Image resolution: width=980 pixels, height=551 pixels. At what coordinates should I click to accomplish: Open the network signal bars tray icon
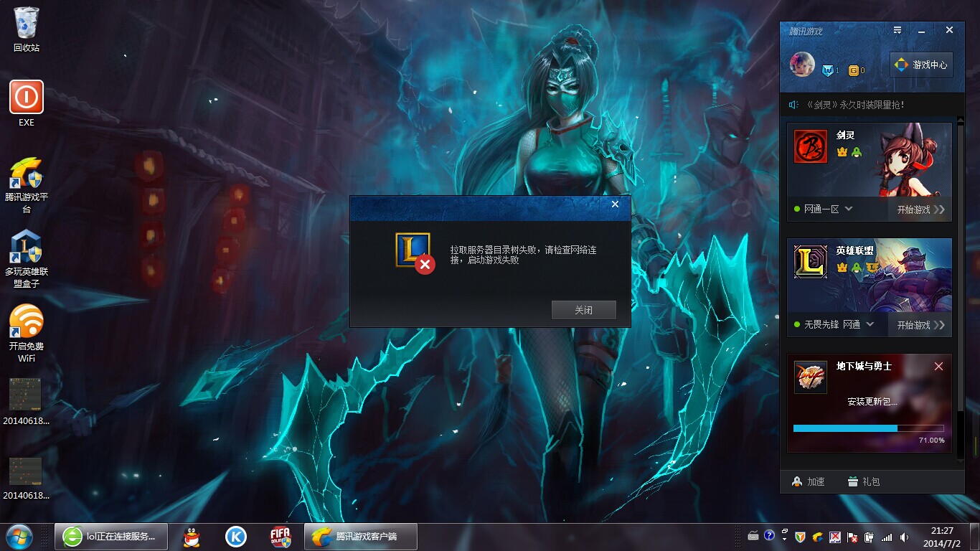(x=887, y=537)
